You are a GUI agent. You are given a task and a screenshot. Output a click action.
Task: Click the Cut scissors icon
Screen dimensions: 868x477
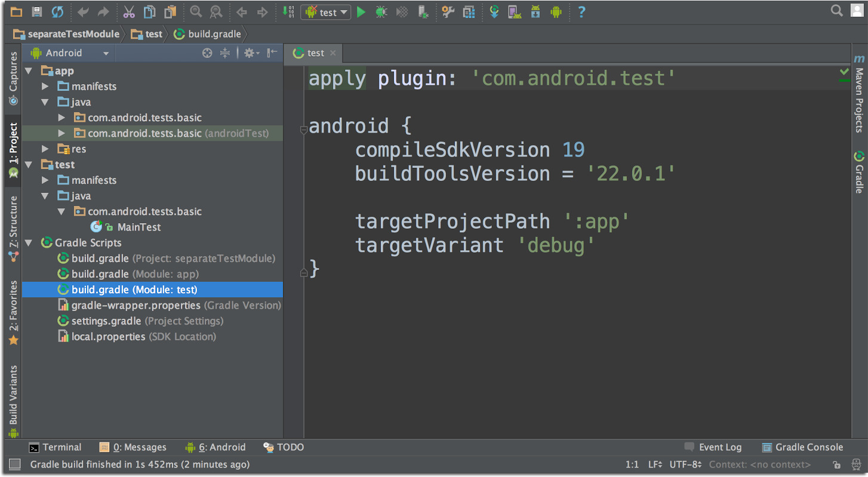[x=129, y=12]
